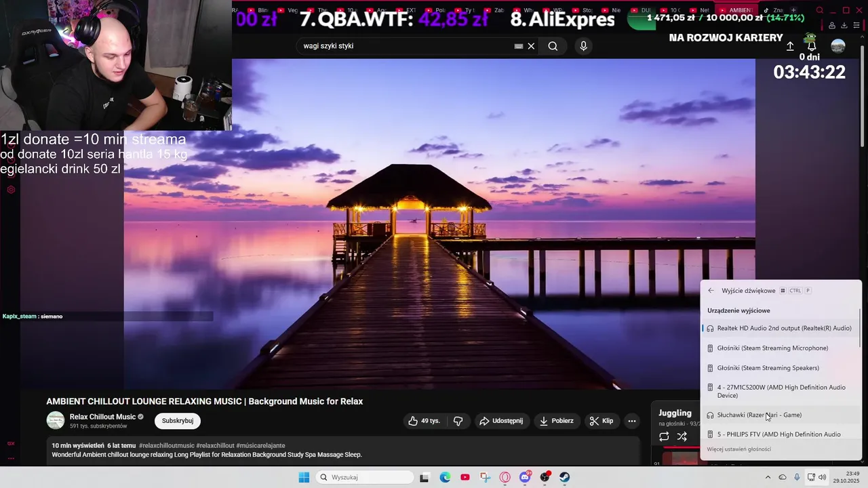Click the microphone tray icon
The image size is (868, 488).
tap(797, 477)
